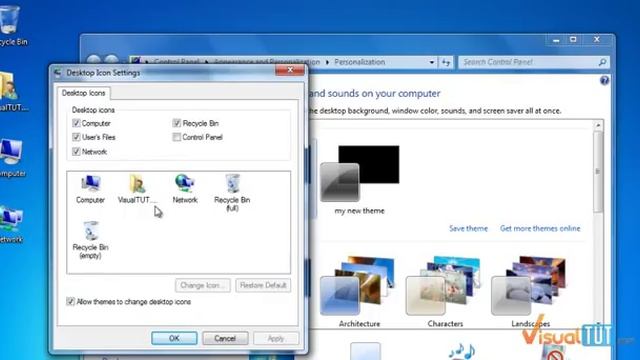This screenshot has height=360, width=640.
Task: Open the address bar history dropdown arrow
Action: [x=432, y=62]
